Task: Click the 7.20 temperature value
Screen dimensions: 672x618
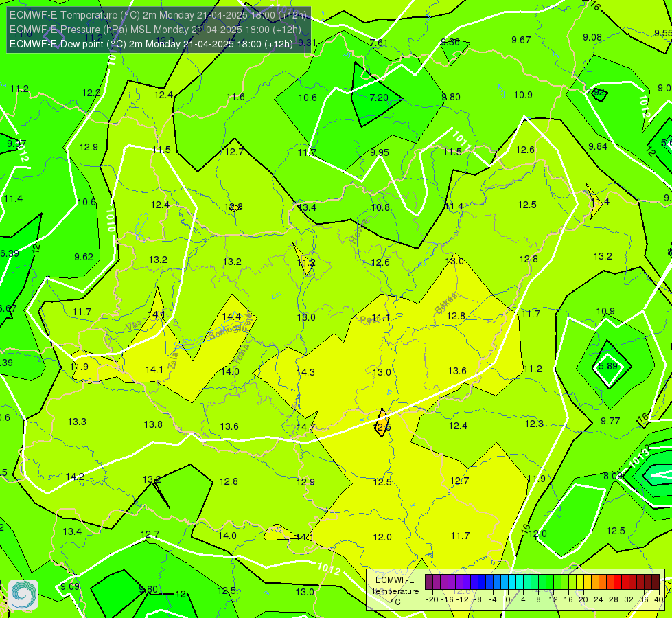Action: 379,98
